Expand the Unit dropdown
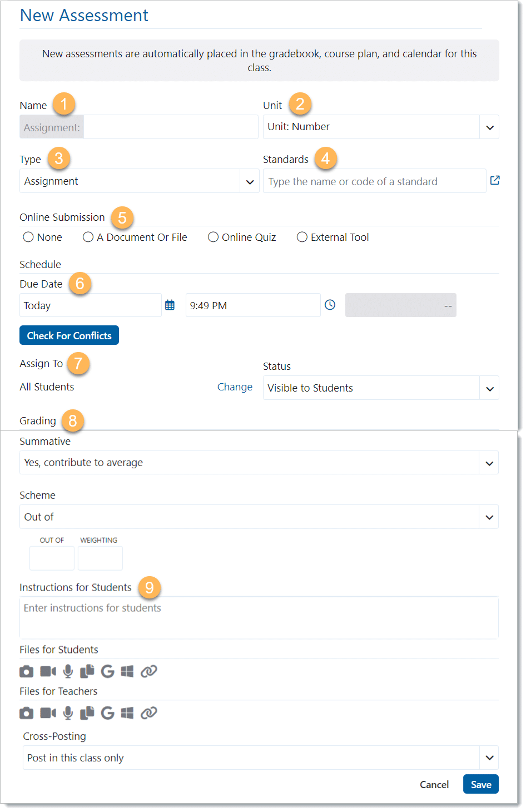 (489, 127)
